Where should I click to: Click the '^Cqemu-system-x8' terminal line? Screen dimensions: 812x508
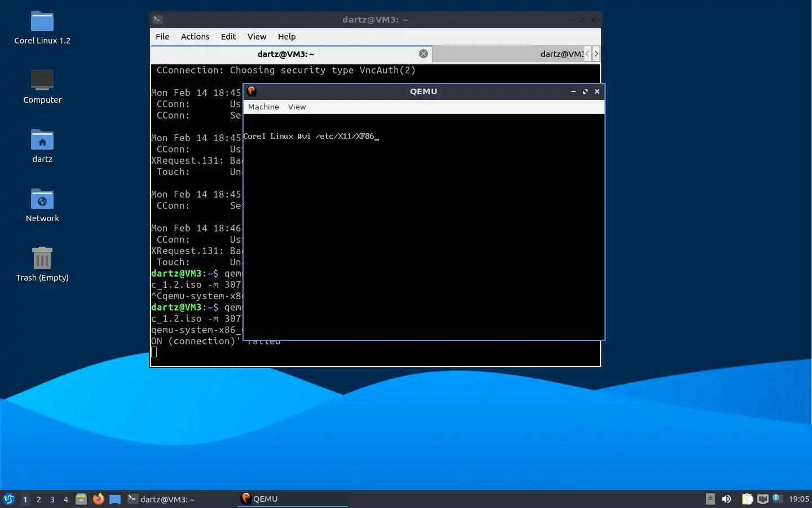196,296
